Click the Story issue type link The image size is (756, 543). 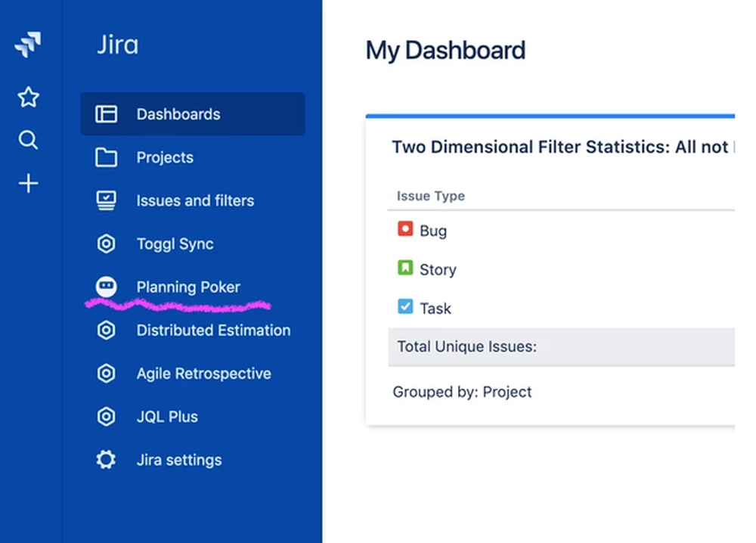point(438,269)
